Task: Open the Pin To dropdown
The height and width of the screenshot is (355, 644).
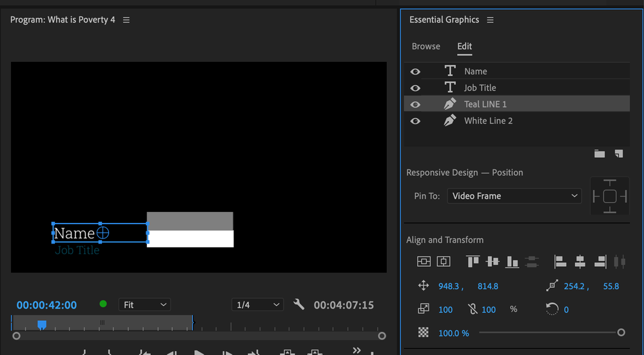Action: [514, 196]
